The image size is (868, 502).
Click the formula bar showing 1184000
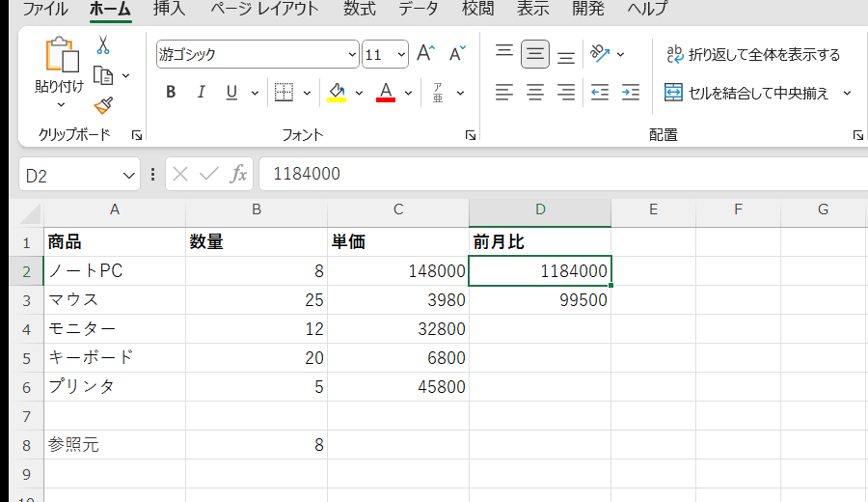click(563, 174)
